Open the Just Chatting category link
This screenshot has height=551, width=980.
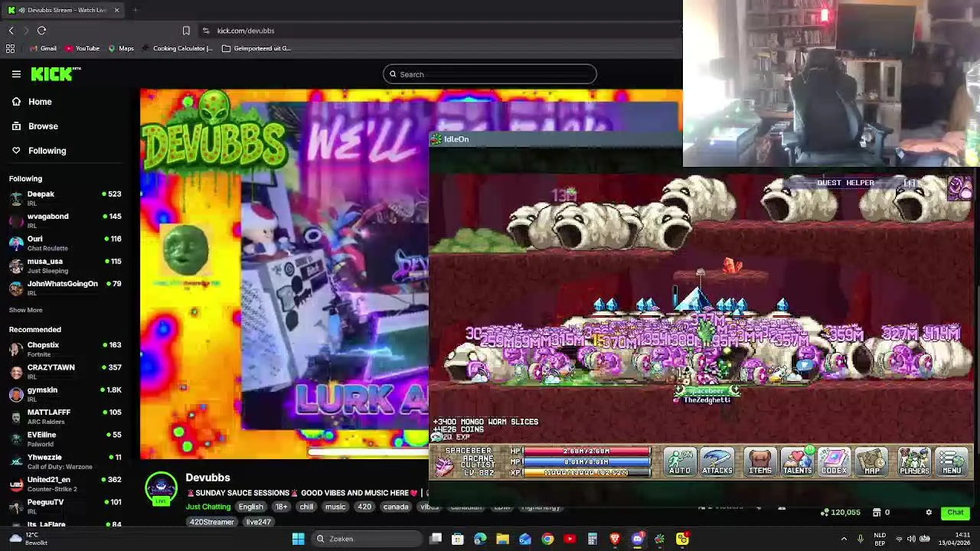point(207,507)
